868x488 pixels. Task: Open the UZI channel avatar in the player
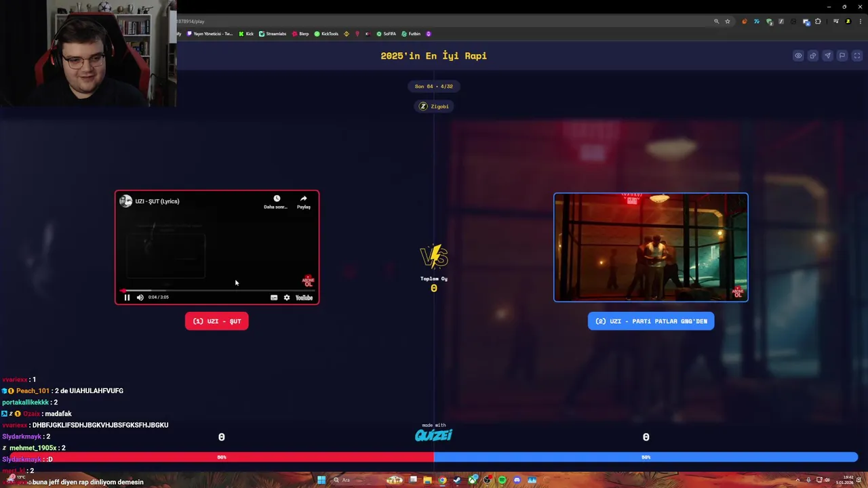click(x=125, y=201)
